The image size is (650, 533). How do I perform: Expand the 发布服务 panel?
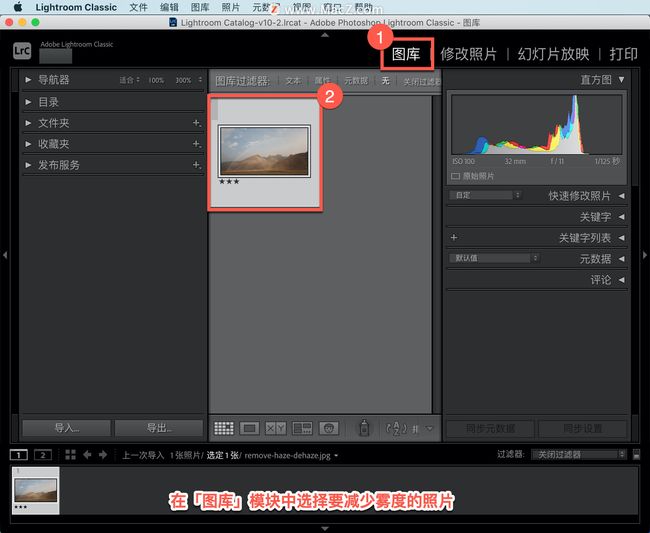point(28,165)
